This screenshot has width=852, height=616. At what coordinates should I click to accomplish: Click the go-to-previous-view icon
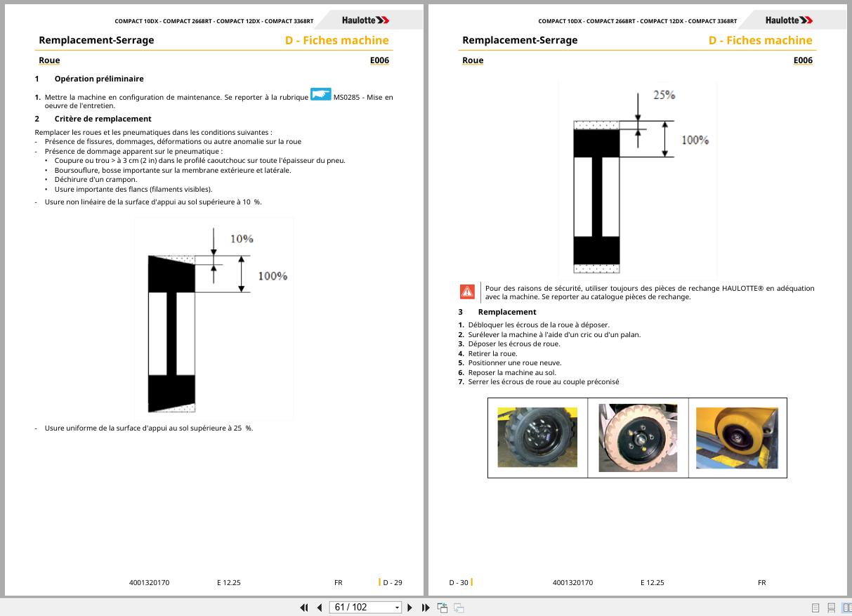coord(443,608)
